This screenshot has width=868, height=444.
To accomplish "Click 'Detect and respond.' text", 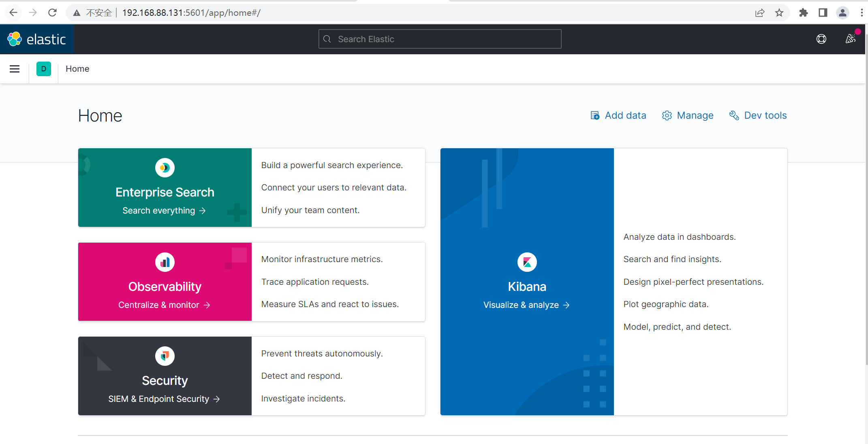I will [x=302, y=376].
